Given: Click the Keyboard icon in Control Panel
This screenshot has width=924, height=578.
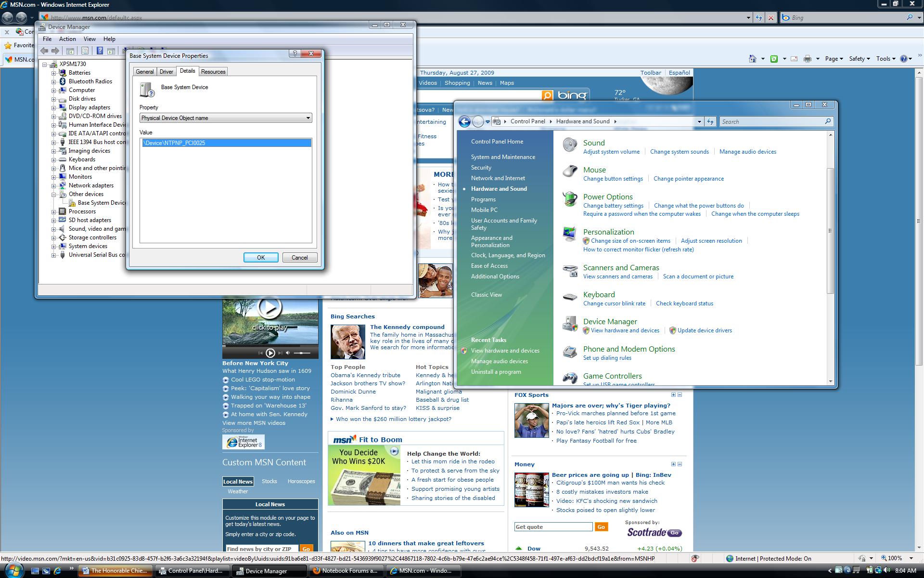Looking at the screenshot, I should pyautogui.click(x=570, y=297).
